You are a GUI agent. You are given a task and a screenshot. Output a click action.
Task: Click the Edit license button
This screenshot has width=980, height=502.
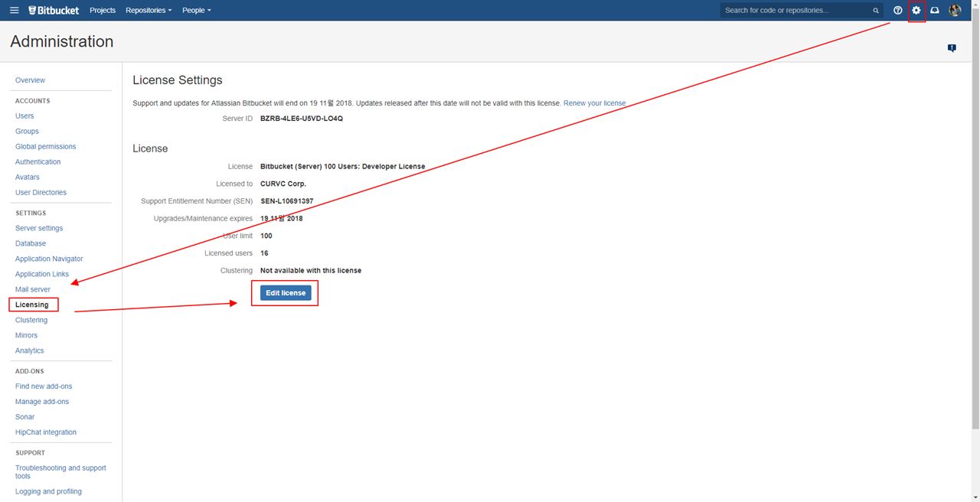tap(286, 293)
